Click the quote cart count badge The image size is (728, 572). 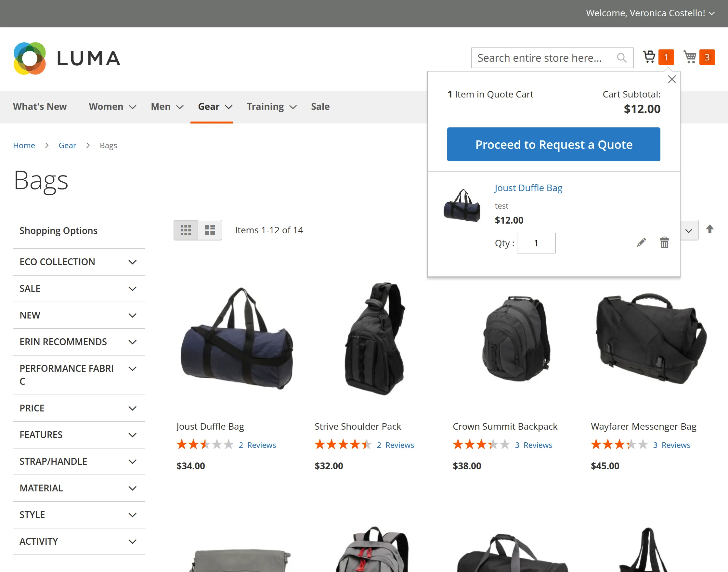[x=666, y=57]
